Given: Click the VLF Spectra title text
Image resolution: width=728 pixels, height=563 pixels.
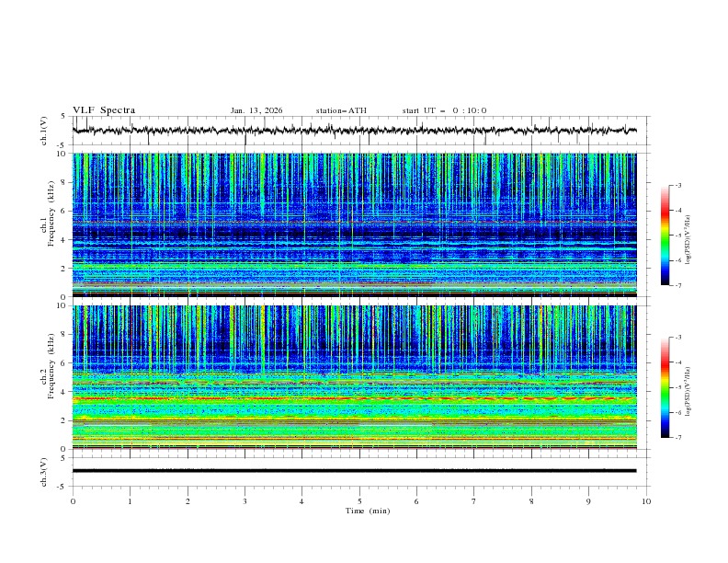Looking at the screenshot, I should coord(104,110).
